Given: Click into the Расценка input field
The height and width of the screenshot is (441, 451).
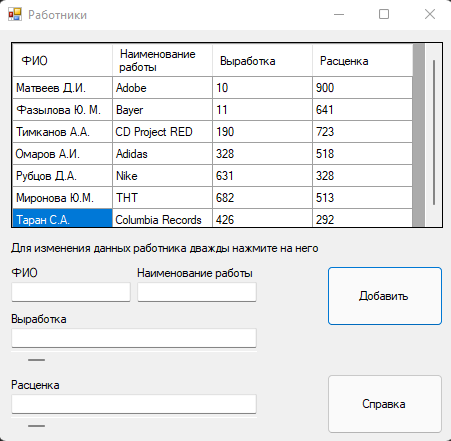Looking at the screenshot, I should [x=134, y=404].
